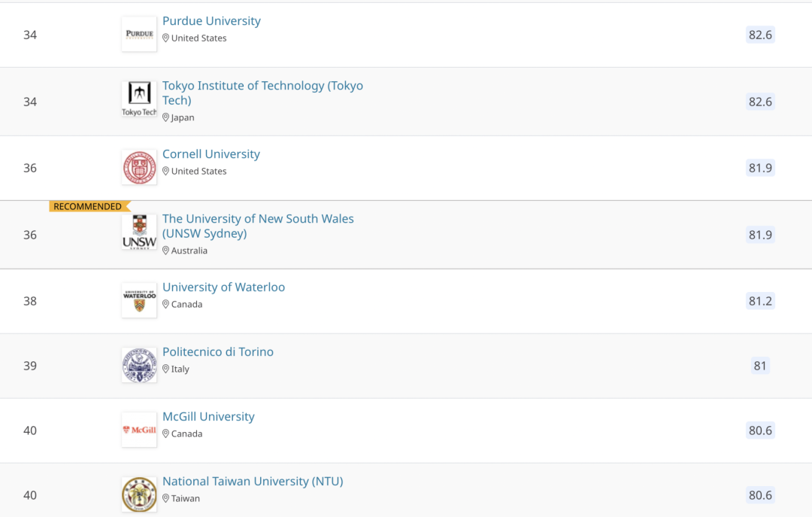Open the Politecnico di Torino link
This screenshot has height=517, width=812.
coord(218,352)
